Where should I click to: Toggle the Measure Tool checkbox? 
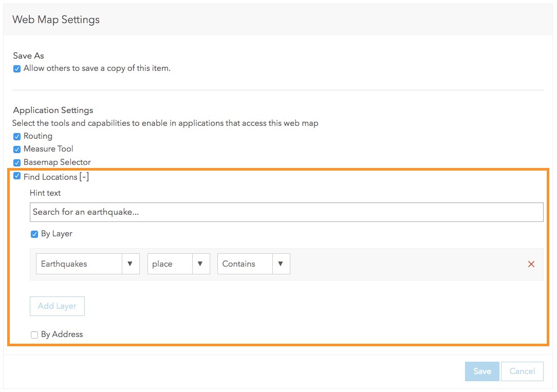tap(17, 150)
